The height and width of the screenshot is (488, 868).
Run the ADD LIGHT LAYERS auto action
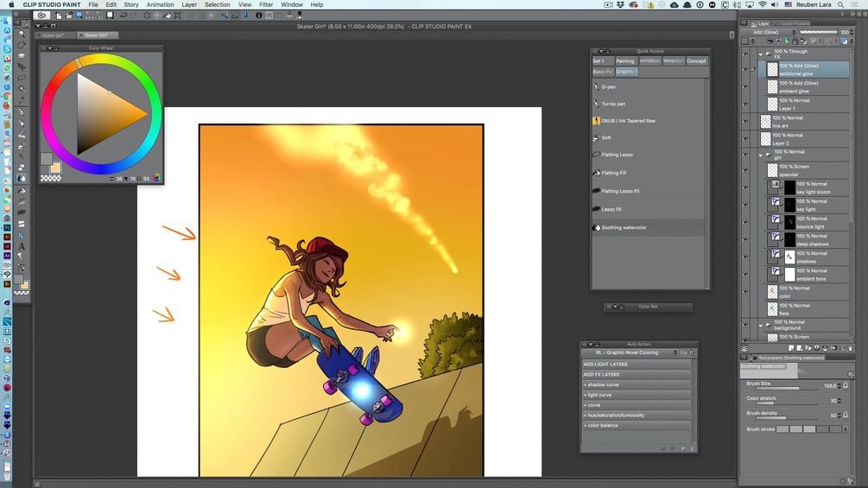click(x=636, y=364)
